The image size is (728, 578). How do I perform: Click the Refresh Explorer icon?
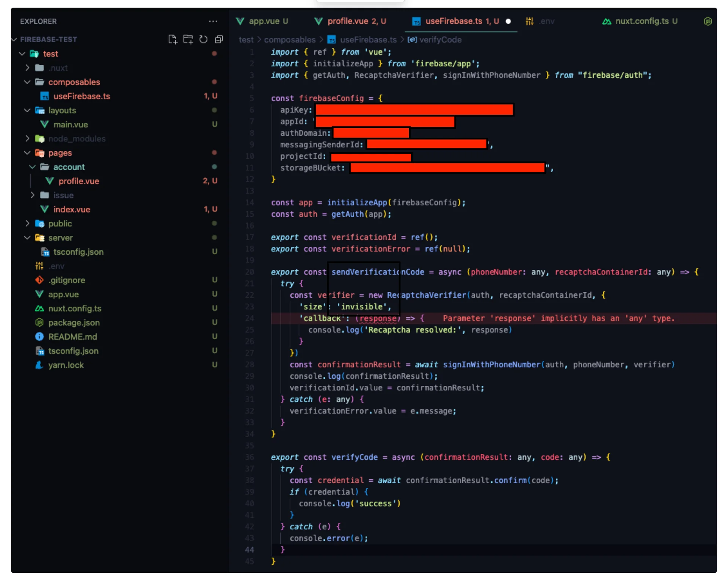(204, 39)
